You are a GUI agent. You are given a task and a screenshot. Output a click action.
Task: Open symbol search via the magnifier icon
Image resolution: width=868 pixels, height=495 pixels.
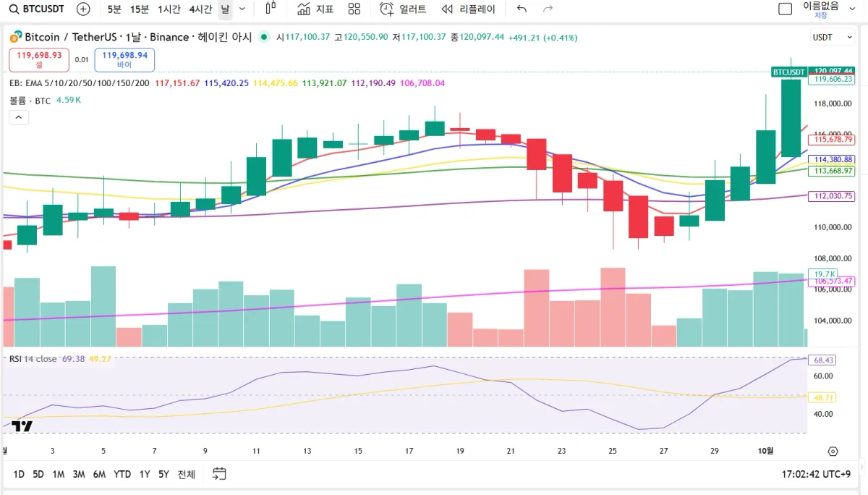pos(14,9)
